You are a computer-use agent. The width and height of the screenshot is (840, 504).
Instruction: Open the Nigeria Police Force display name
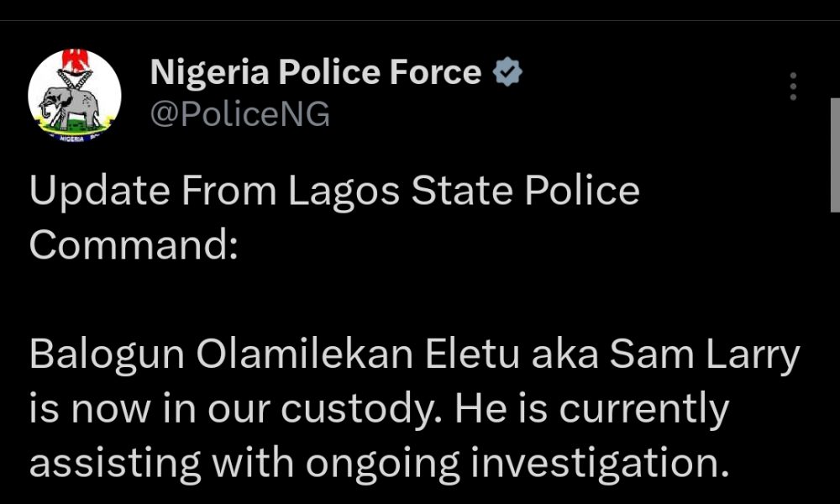tap(316, 73)
